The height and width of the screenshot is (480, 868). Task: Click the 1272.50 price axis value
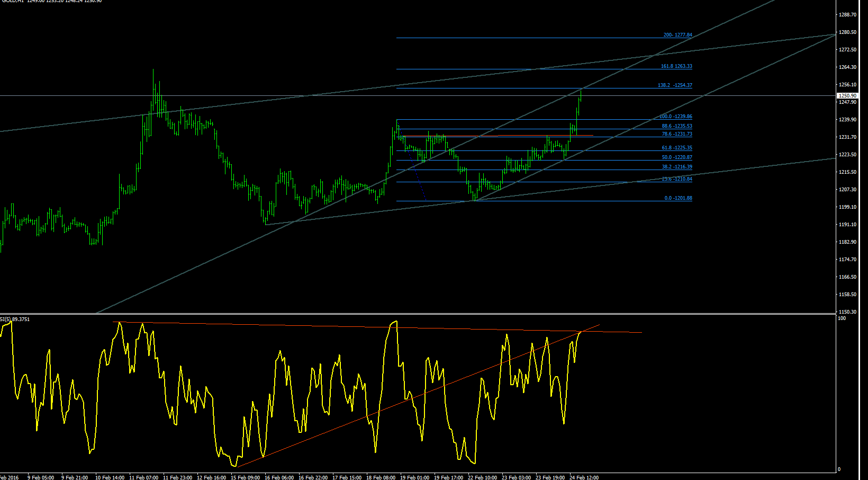pos(847,50)
